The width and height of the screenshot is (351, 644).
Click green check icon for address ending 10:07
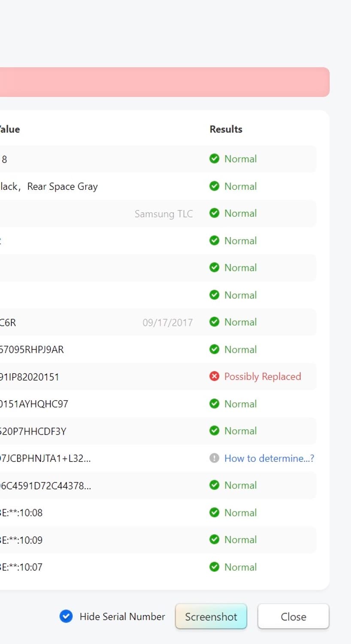click(214, 567)
